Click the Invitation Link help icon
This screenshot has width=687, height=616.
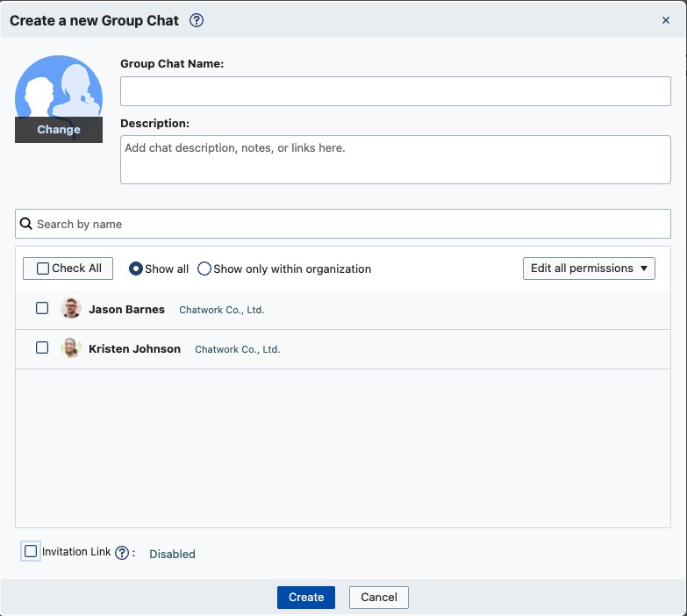pyautogui.click(x=123, y=553)
